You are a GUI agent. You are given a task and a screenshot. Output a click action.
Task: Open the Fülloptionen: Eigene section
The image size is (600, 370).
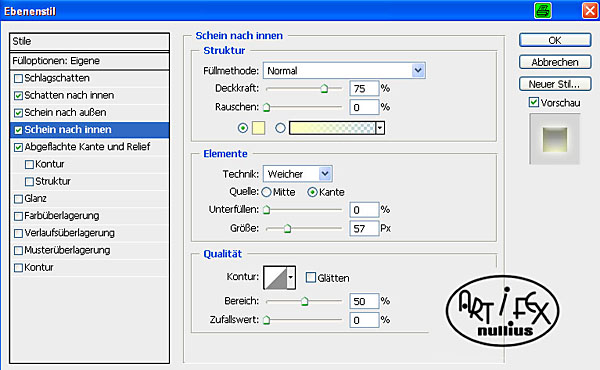tap(89, 61)
